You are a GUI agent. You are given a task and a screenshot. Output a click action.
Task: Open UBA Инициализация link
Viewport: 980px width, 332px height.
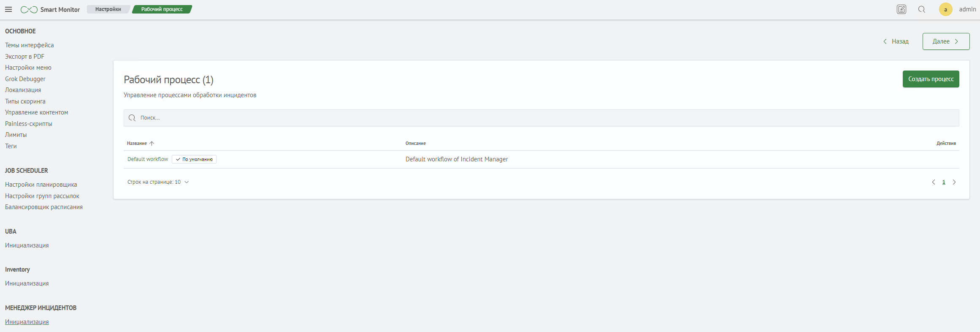pos(27,245)
